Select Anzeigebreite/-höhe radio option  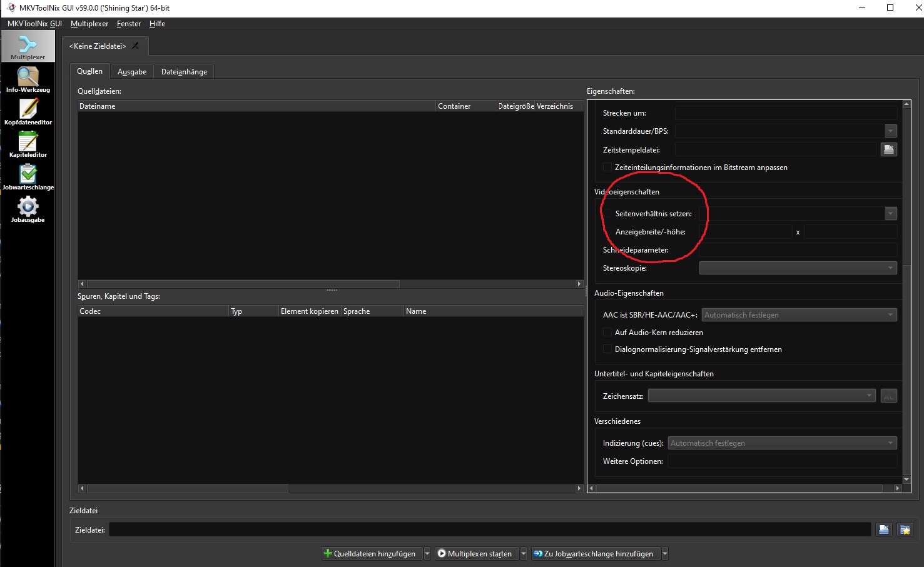(607, 232)
